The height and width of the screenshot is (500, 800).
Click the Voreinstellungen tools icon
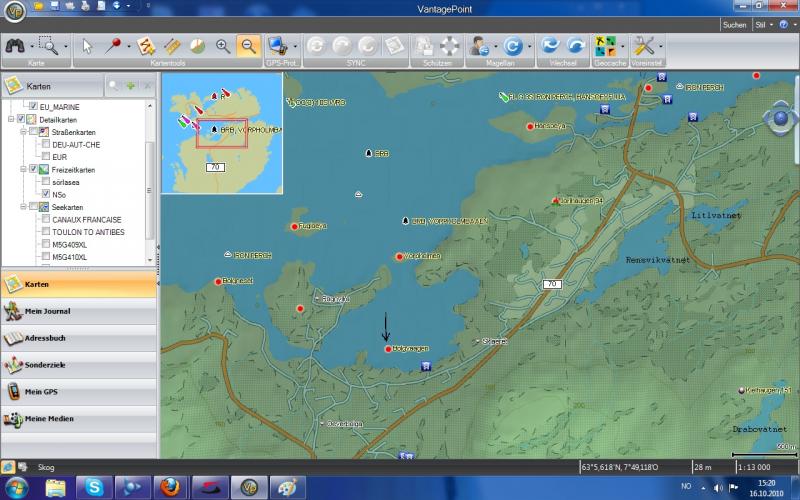(644, 46)
